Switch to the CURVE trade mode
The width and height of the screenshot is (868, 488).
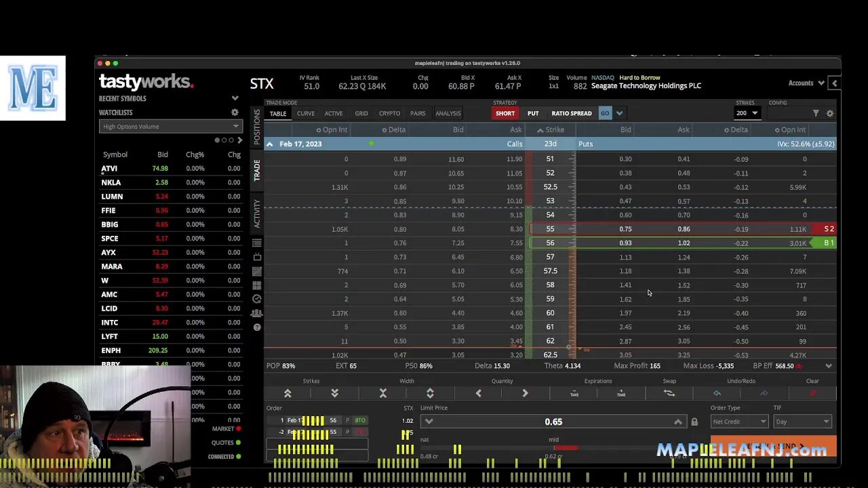(305, 113)
